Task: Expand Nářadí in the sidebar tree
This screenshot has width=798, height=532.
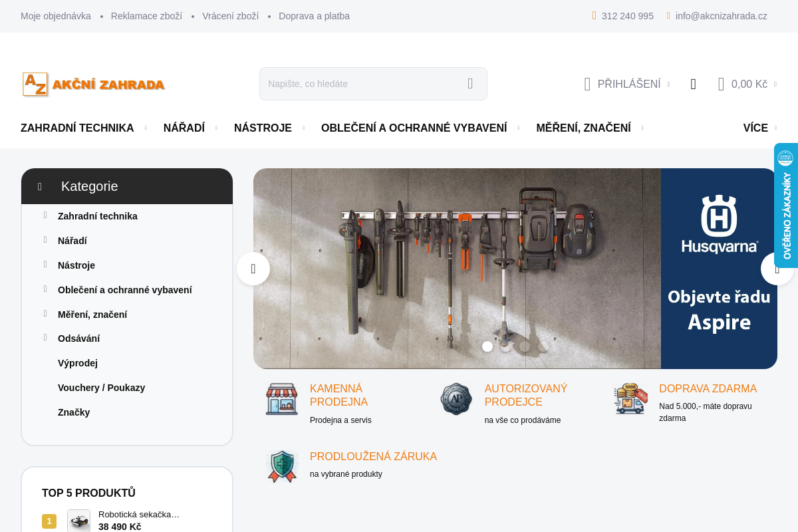Action: click(x=45, y=239)
